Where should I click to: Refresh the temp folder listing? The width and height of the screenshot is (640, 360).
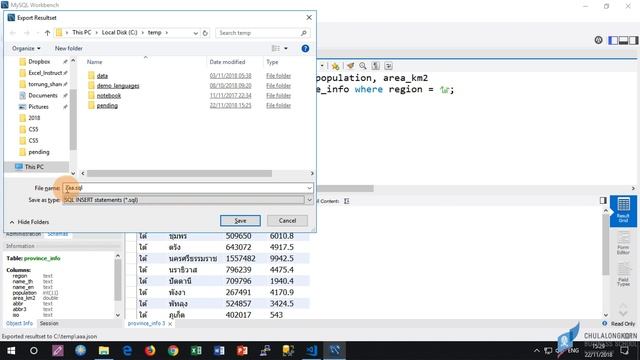click(205, 33)
